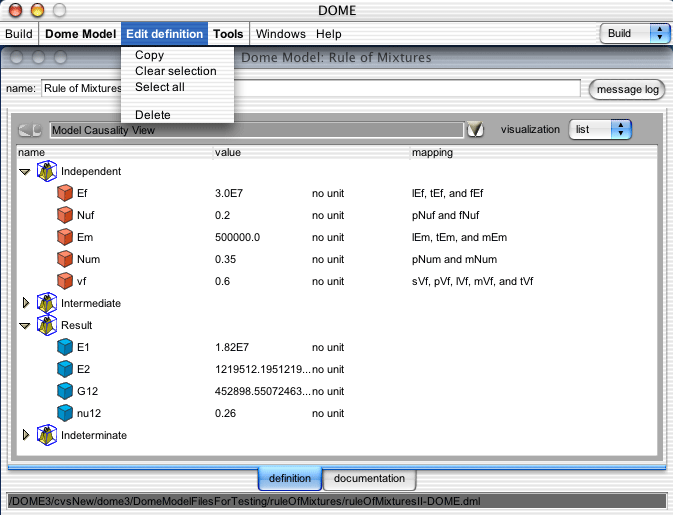Image resolution: width=673 pixels, height=515 pixels.
Task: Select the G12 result name
Action: [x=88, y=391]
